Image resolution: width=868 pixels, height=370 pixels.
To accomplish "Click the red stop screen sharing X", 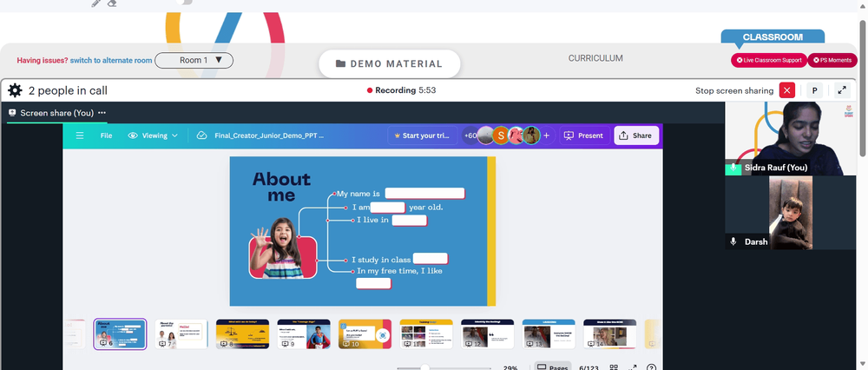I will pyautogui.click(x=786, y=90).
